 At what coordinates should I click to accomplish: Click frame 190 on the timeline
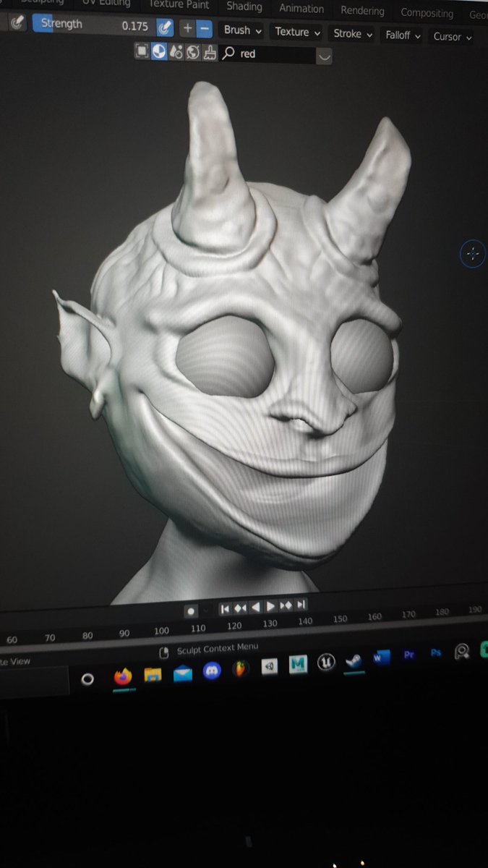point(475,610)
